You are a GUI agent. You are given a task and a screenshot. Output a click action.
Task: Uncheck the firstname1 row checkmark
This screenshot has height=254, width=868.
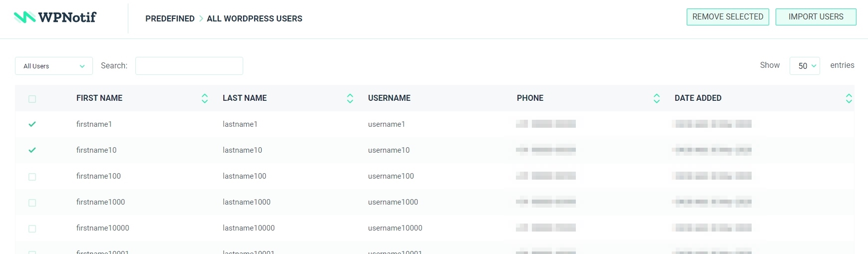pos(32,124)
